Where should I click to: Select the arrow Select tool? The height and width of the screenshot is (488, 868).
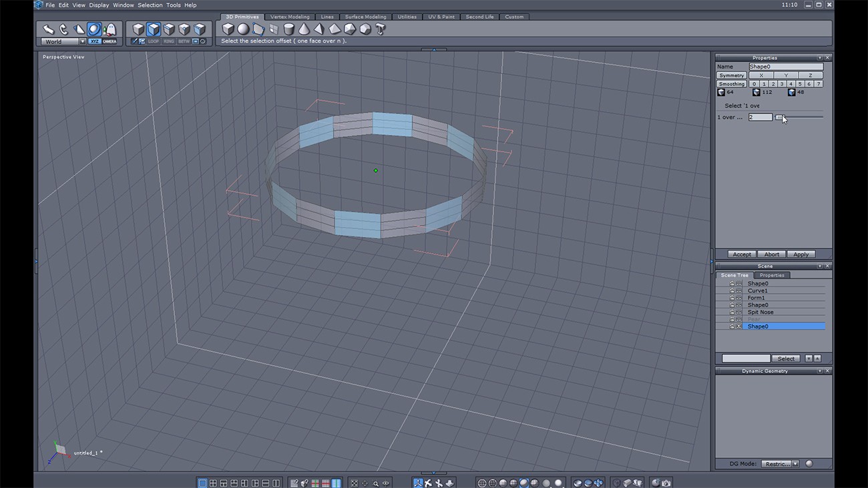click(x=49, y=29)
